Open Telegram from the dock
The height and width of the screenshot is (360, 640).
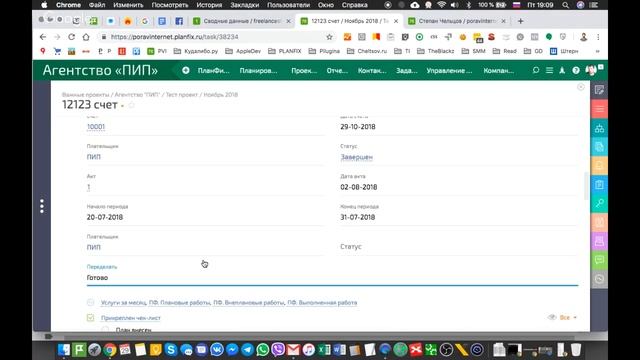(x=247, y=350)
